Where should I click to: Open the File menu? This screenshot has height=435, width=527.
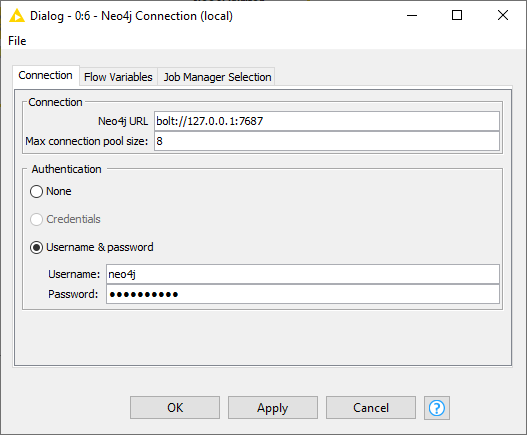click(x=17, y=41)
